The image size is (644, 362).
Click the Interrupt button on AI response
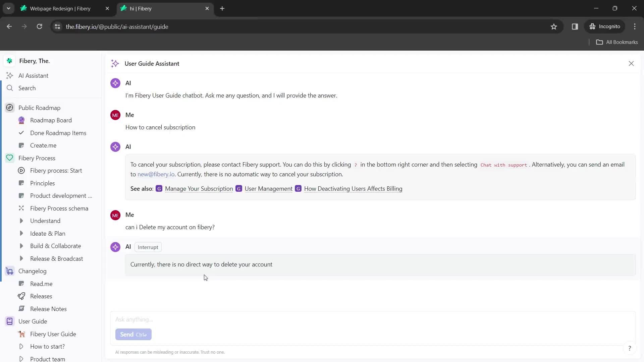[148, 247]
